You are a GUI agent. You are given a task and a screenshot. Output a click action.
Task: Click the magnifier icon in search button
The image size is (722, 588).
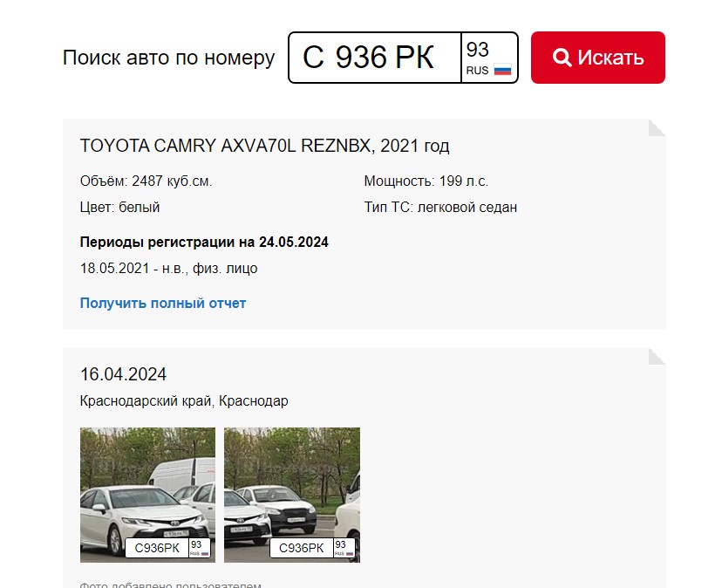click(562, 58)
